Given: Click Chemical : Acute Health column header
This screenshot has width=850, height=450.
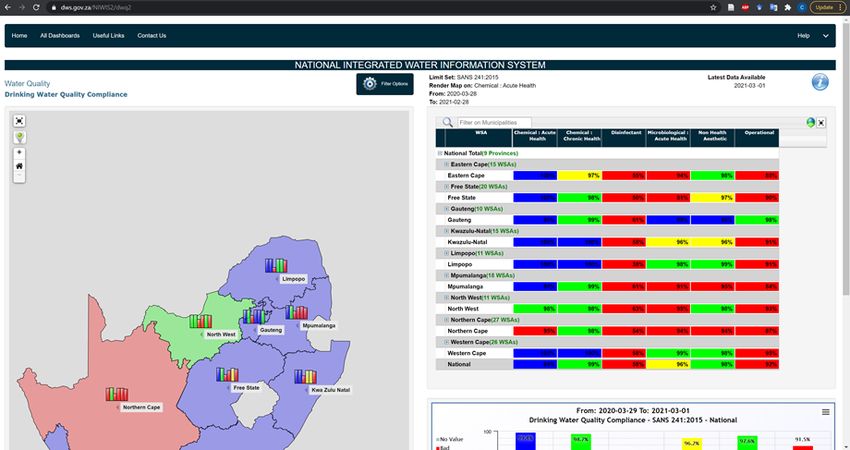Looking at the screenshot, I should pos(535,137).
